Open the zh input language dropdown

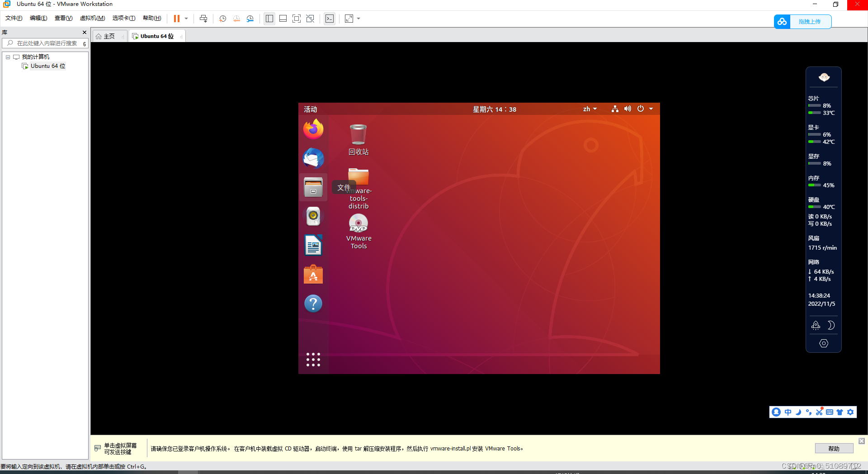pyautogui.click(x=590, y=109)
